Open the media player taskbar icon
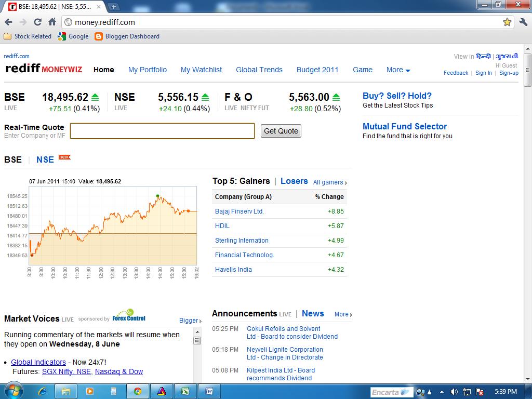This screenshot has height=399, width=532. coord(90,392)
